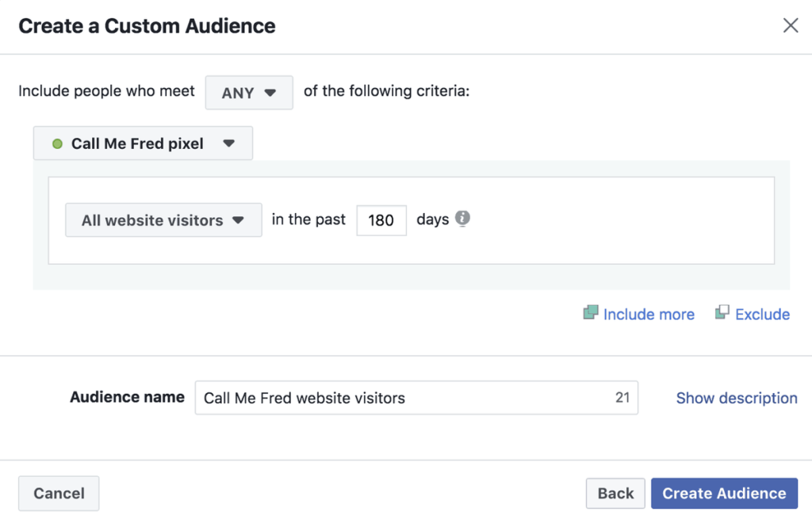Click the Create Audience button
The image size is (812, 523).
point(724,494)
